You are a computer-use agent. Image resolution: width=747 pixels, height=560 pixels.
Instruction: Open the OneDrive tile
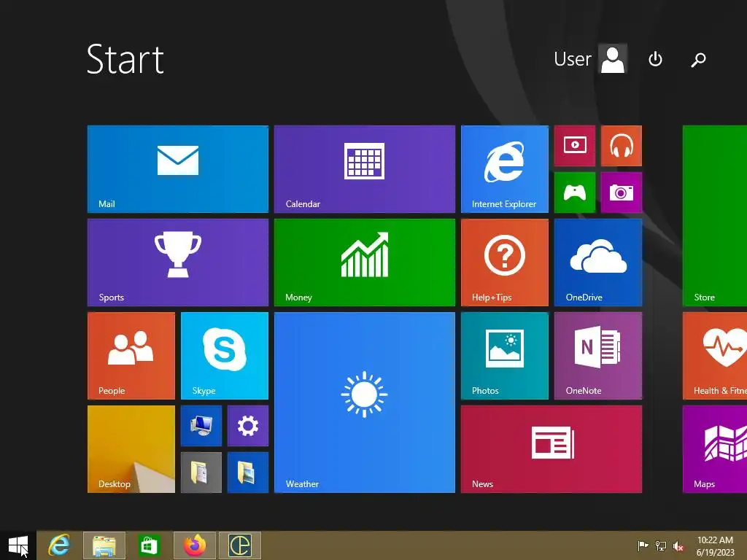click(x=598, y=262)
